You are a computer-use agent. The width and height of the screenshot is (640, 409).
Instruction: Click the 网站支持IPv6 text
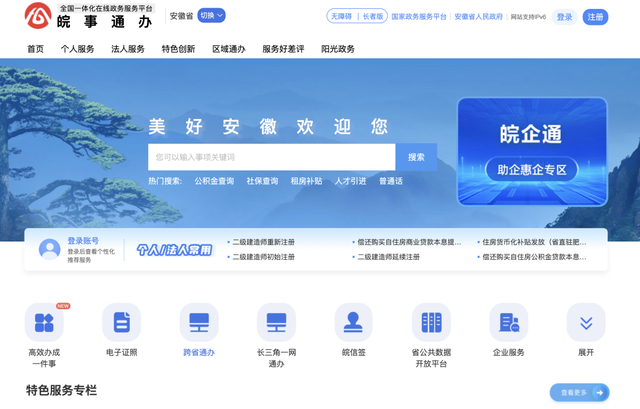tap(529, 17)
